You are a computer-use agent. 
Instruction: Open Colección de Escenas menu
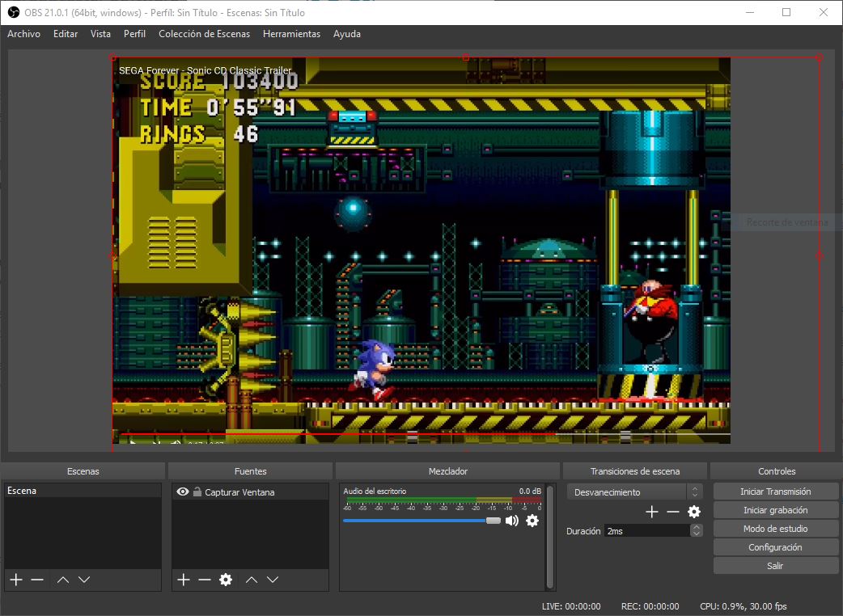pos(205,34)
